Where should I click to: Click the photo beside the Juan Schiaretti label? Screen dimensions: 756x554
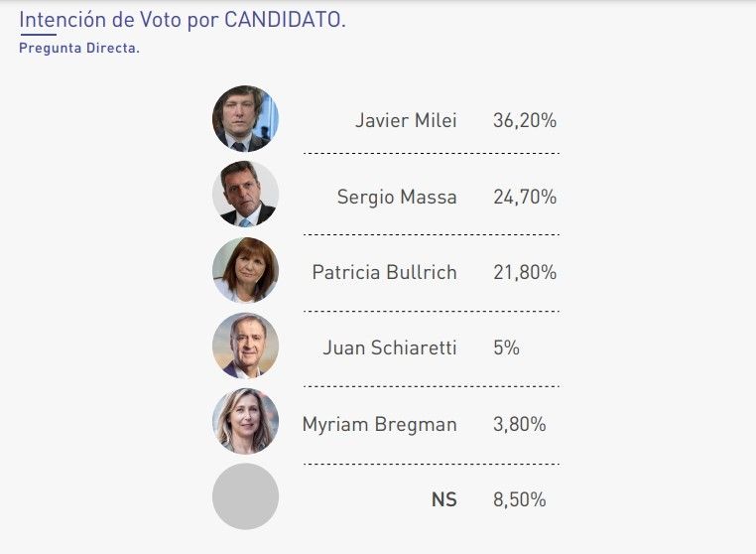(x=245, y=346)
